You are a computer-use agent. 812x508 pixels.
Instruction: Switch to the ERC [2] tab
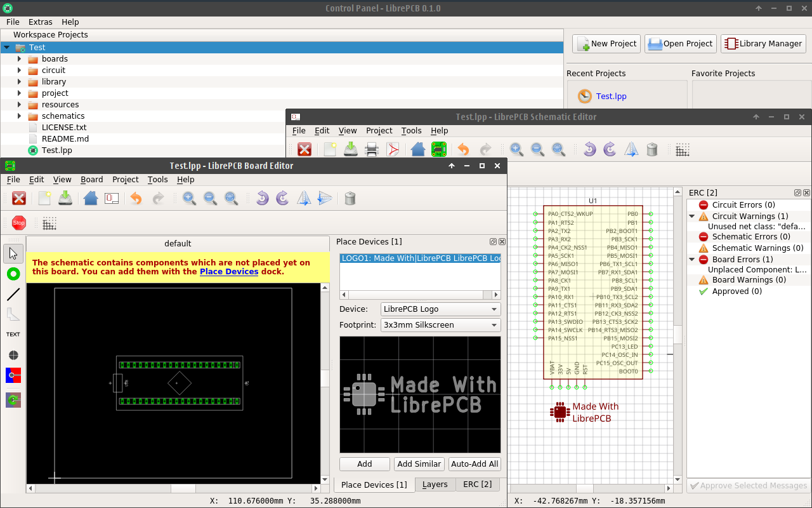[478, 485]
